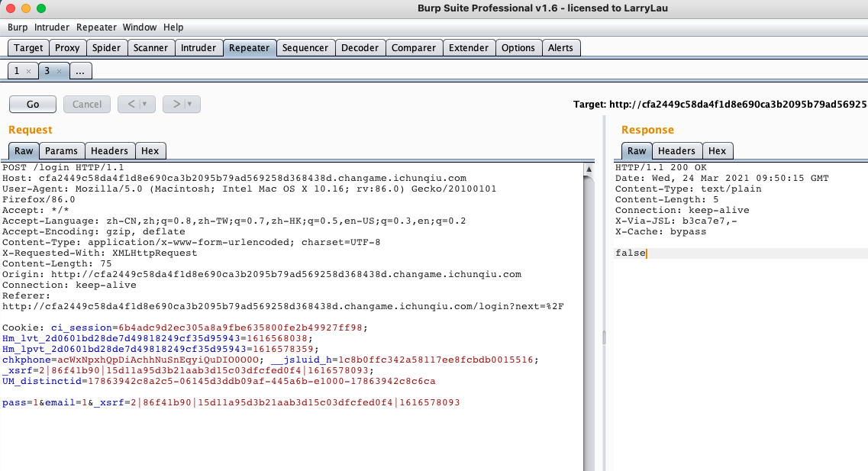Click the chkphone cookie name
868x471 pixels.
pyautogui.click(x=26, y=360)
